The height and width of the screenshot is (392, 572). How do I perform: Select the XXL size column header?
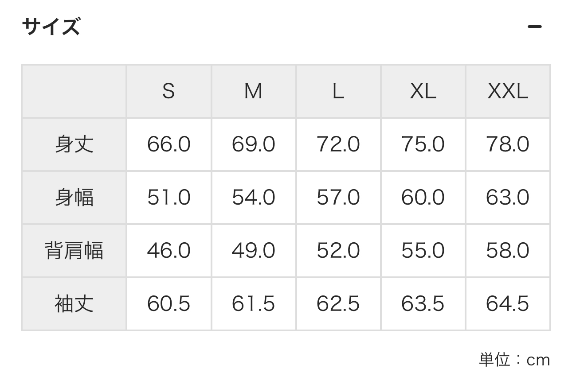(x=508, y=91)
